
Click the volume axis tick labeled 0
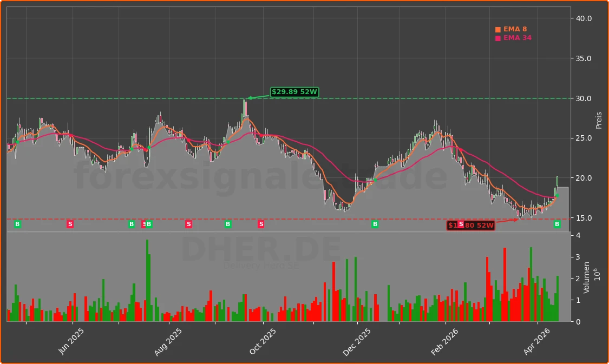pyautogui.click(x=578, y=322)
